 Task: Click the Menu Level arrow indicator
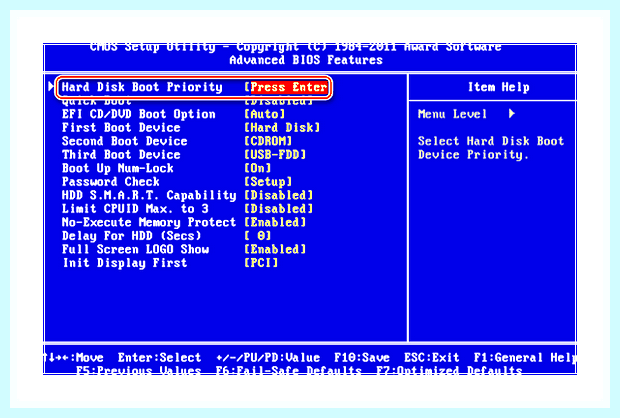pos(512,114)
